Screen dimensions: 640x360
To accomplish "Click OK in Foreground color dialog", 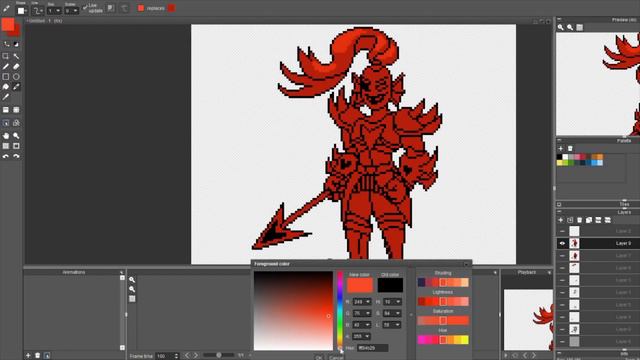I will (x=319, y=358).
